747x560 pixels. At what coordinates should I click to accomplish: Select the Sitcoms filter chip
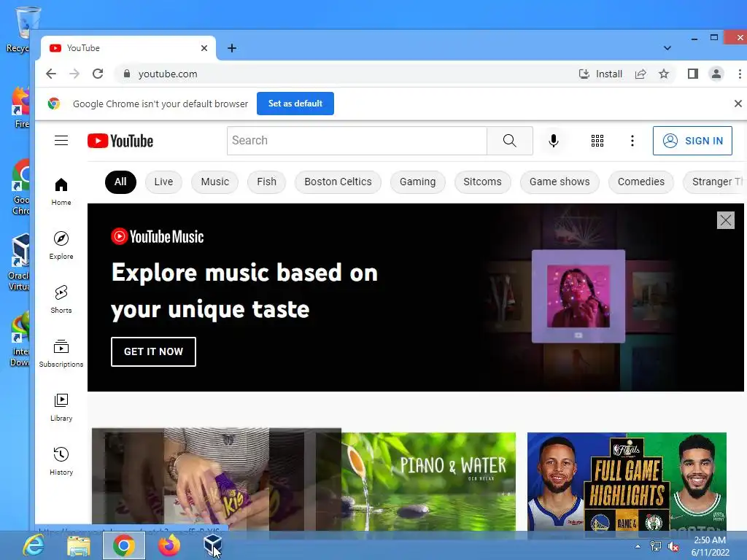[x=483, y=182]
